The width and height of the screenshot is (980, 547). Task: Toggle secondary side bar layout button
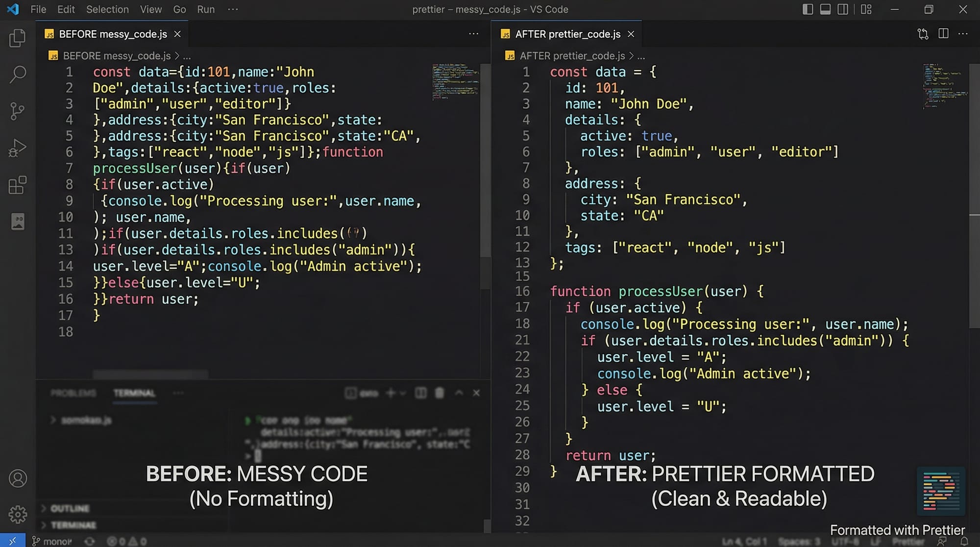(843, 9)
